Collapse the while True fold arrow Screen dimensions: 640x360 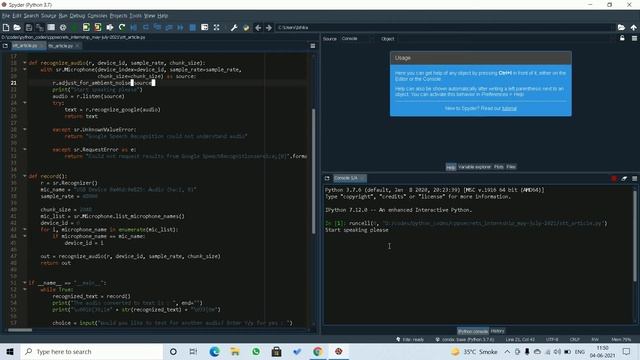(24, 289)
